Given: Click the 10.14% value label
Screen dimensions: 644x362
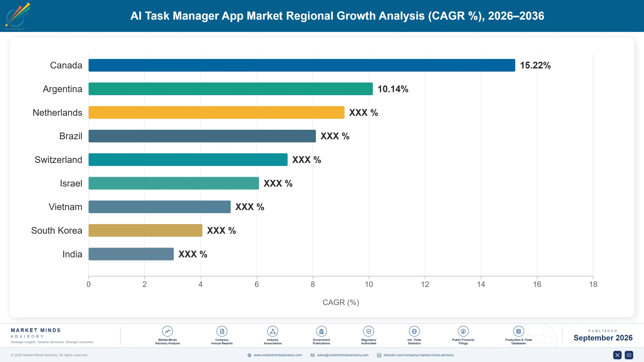Looking at the screenshot, I should (393, 89).
